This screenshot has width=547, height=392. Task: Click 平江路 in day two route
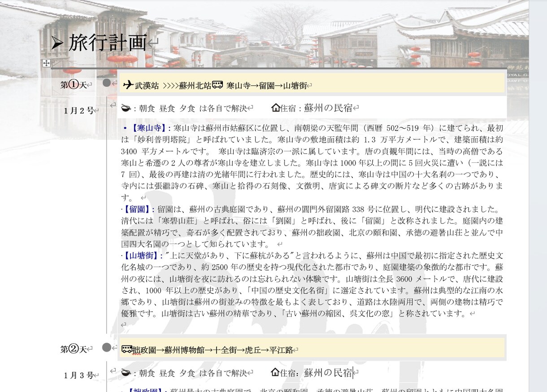point(281,350)
